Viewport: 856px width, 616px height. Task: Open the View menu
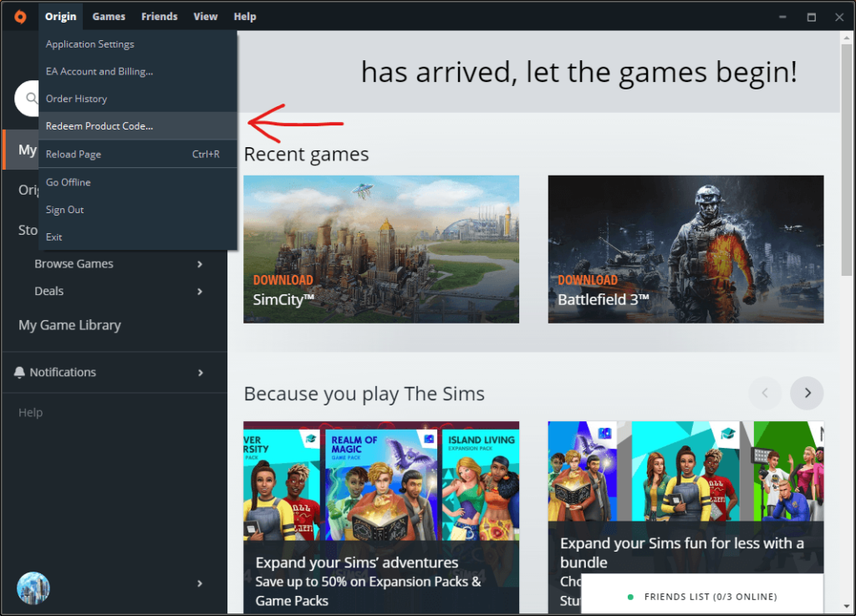(206, 17)
